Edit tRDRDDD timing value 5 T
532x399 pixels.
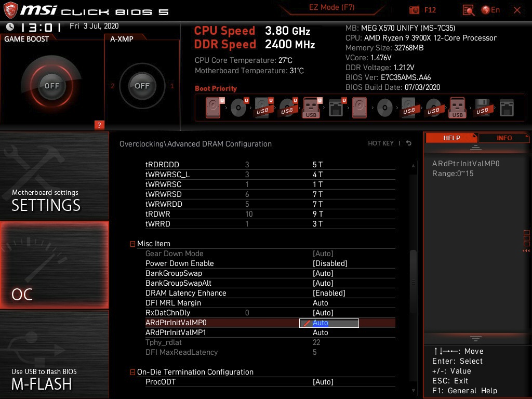click(x=317, y=165)
